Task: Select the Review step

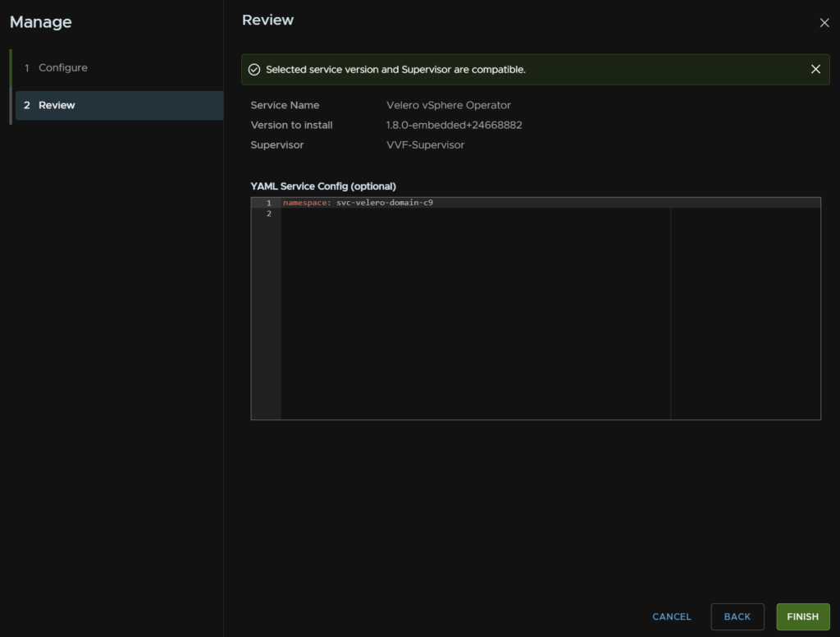Action: pos(120,105)
